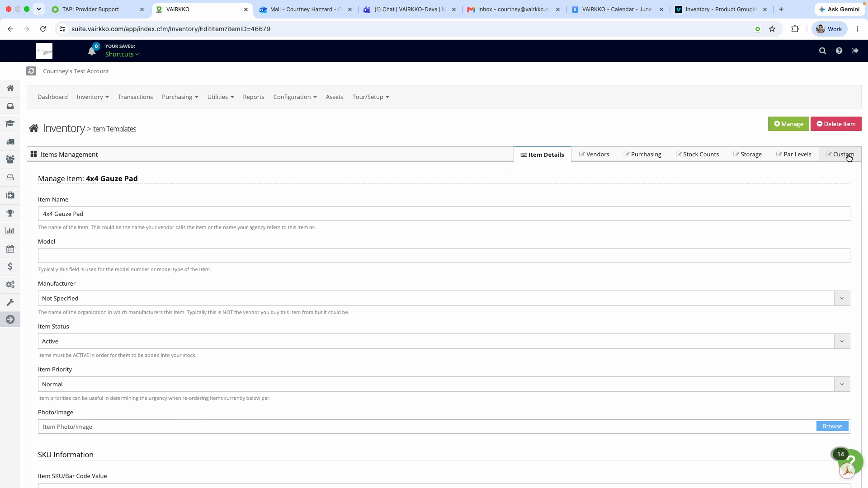Open a new browser tab
This screenshot has width=868, height=488.
pos(781,9)
